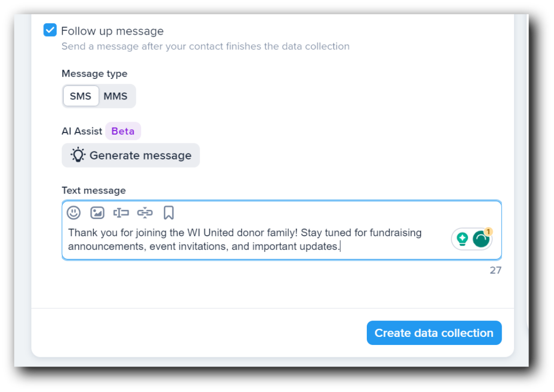
Task: Click the purple Beta badge
Action: [x=123, y=131]
